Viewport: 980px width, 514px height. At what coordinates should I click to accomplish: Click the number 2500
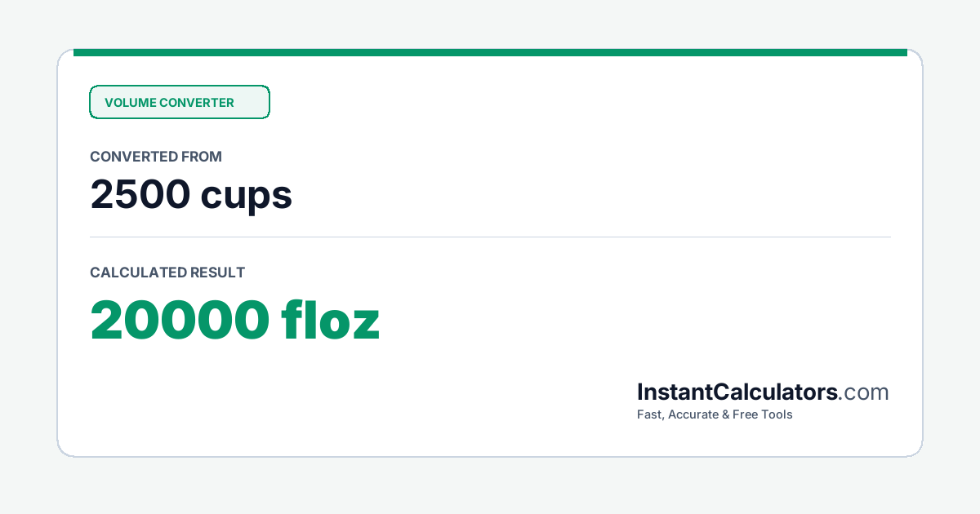140,194
